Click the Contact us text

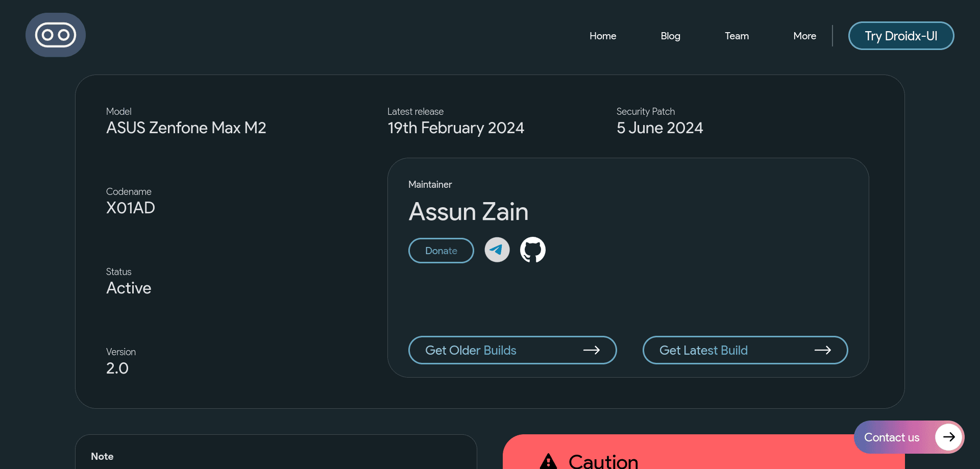pyautogui.click(x=891, y=437)
